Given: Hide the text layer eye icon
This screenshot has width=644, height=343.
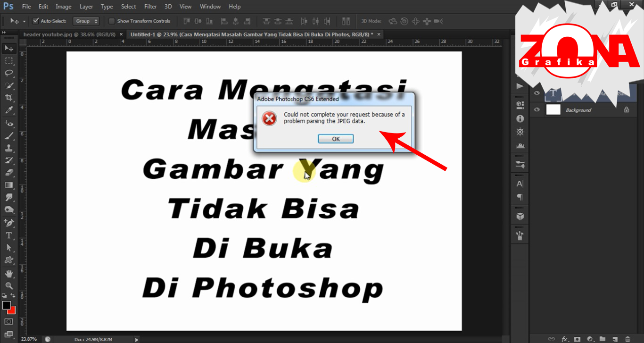Looking at the screenshot, I should click(537, 93).
